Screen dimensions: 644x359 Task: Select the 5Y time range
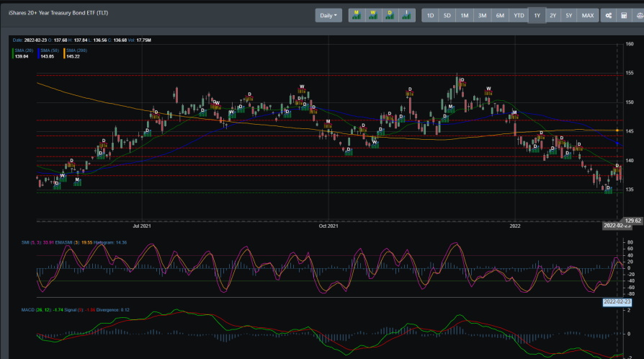pos(569,16)
